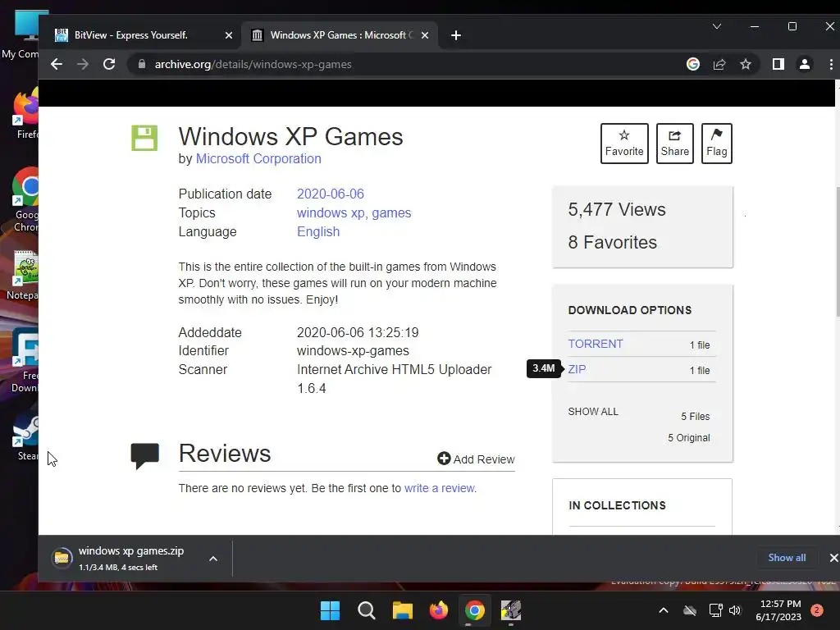The height and width of the screenshot is (630, 840).
Task: Flag this archive item
Action: [716, 144]
